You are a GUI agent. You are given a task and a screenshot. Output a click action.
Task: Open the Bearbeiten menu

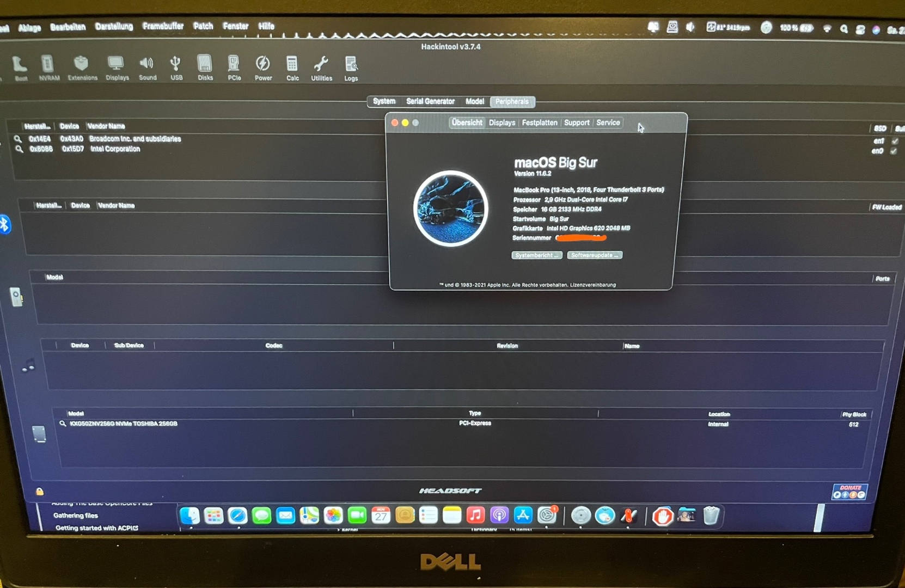pyautogui.click(x=68, y=27)
